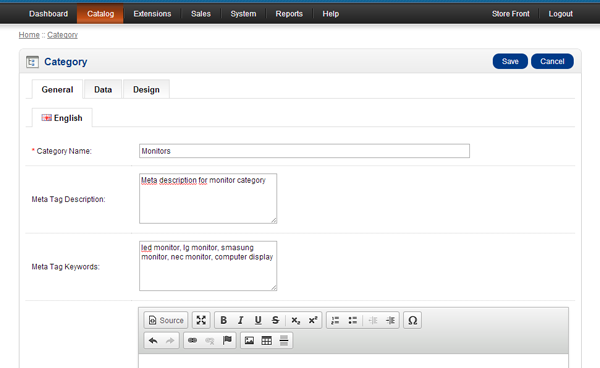Remove link with unlink icon

210,340
